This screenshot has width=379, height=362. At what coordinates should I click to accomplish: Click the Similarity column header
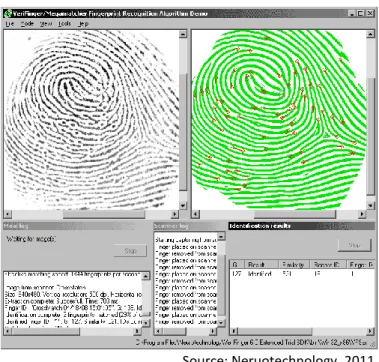click(x=294, y=265)
